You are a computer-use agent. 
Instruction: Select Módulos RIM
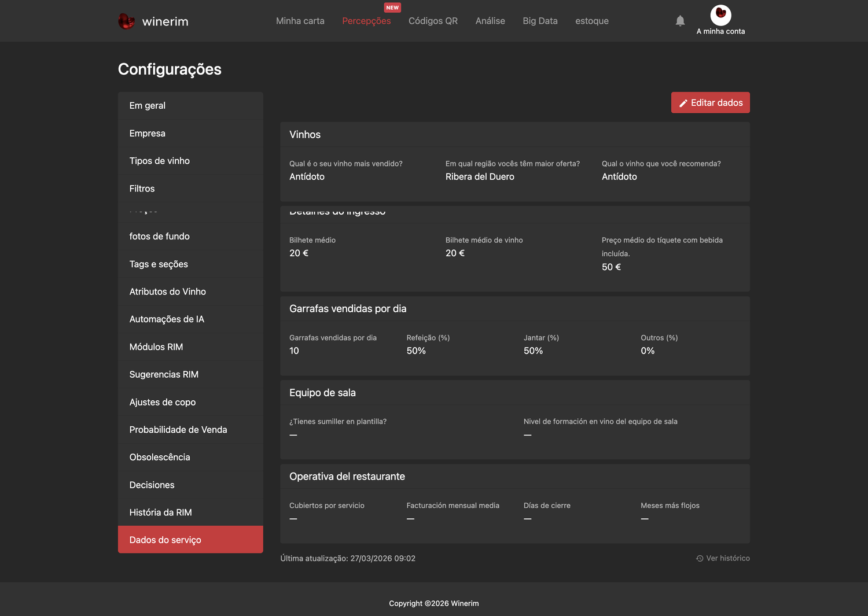pyautogui.click(x=190, y=347)
